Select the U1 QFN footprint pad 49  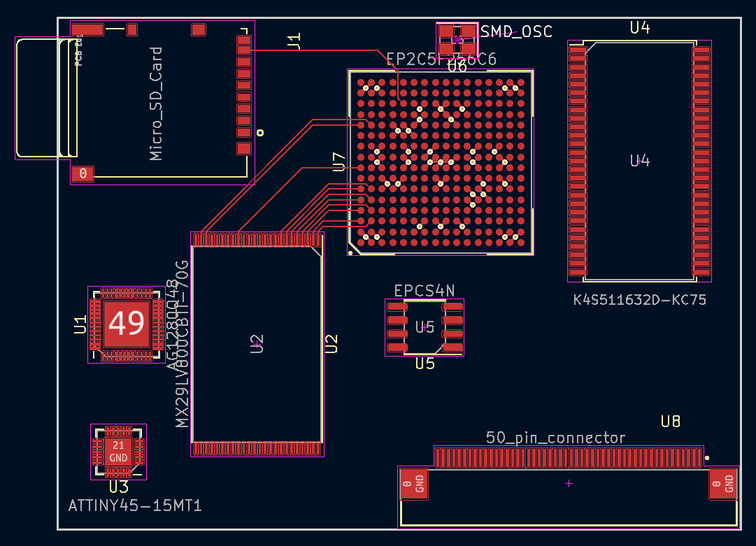127,324
